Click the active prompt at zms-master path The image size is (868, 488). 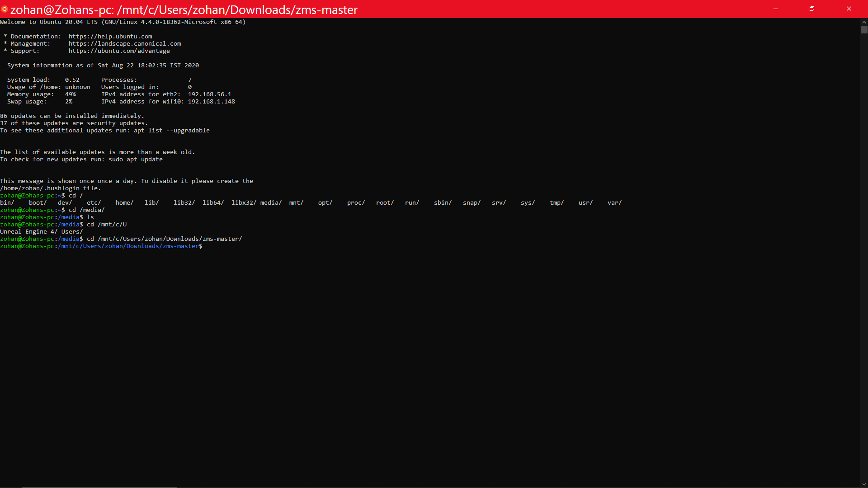[x=129, y=246]
